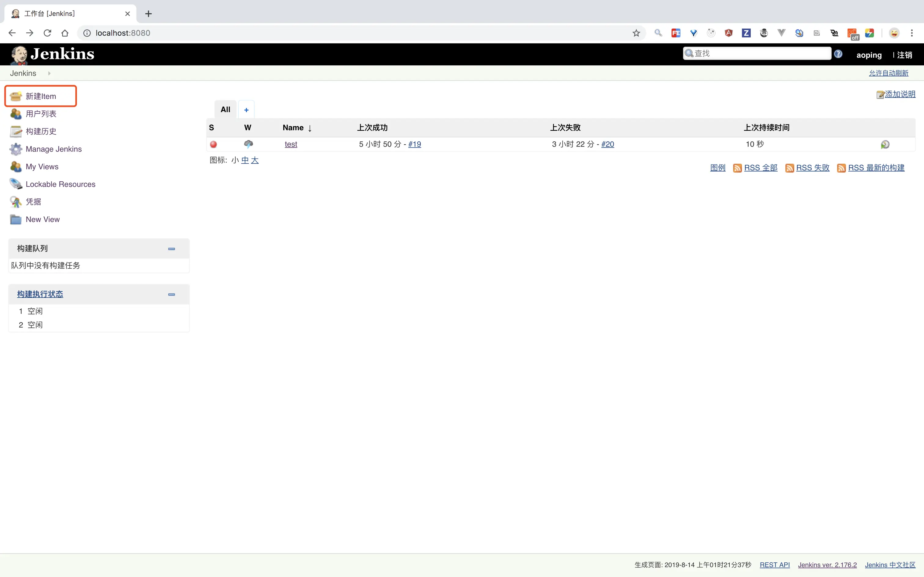924x577 pixels.
Task: Open last failed build #20
Action: click(x=607, y=144)
